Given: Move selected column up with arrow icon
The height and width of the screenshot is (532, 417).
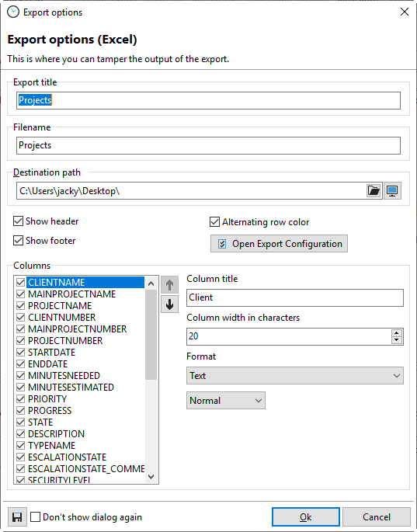Looking at the screenshot, I should [x=169, y=285].
